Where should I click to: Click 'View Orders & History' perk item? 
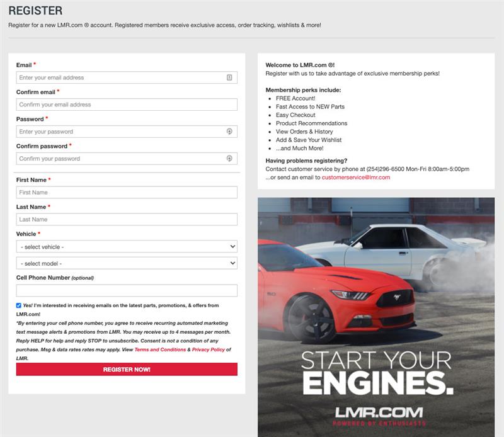tap(304, 132)
